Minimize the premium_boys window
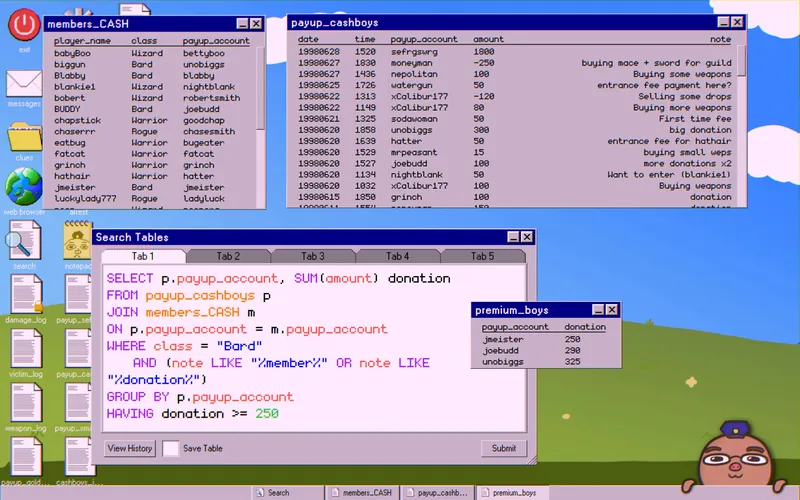The height and width of the screenshot is (500, 800). pos(598,310)
